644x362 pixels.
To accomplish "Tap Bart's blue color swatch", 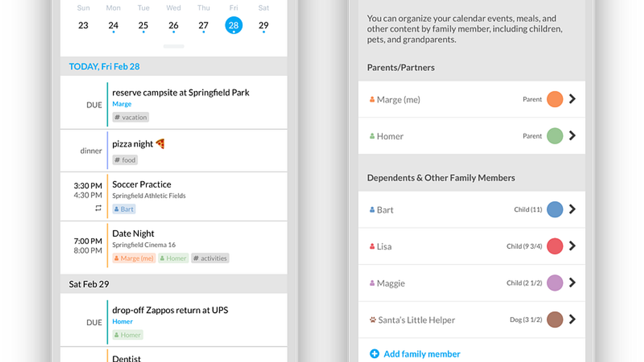I will (555, 209).
